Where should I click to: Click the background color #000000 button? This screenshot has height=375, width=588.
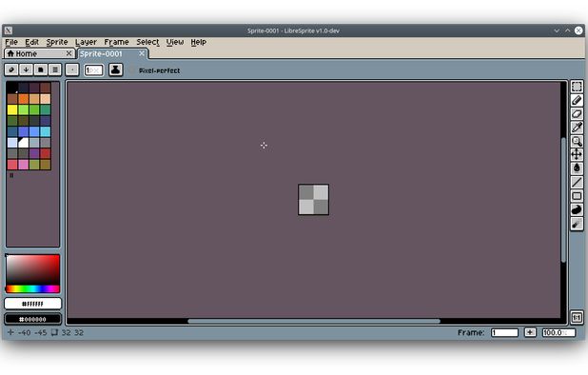coord(32,319)
